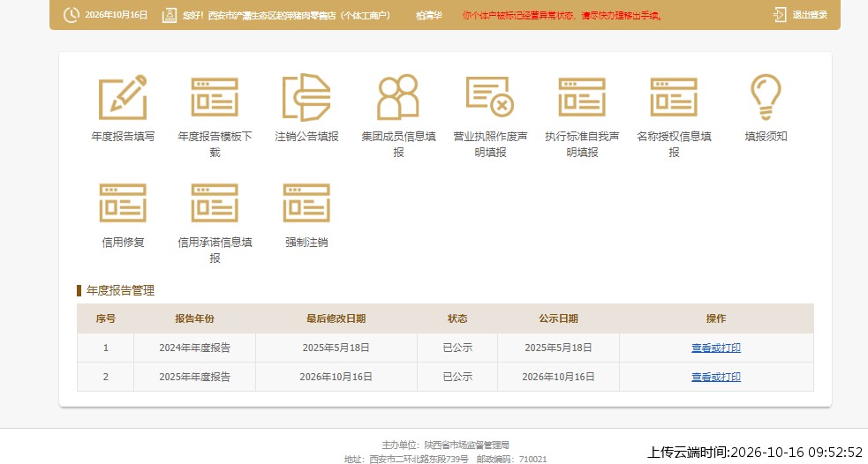Click the 强制注销 label text
This screenshot has height=464, width=868.
click(306, 242)
